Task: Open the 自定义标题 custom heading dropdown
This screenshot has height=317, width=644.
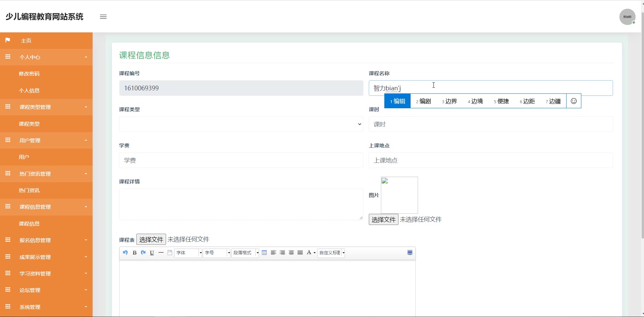Action: point(331,253)
